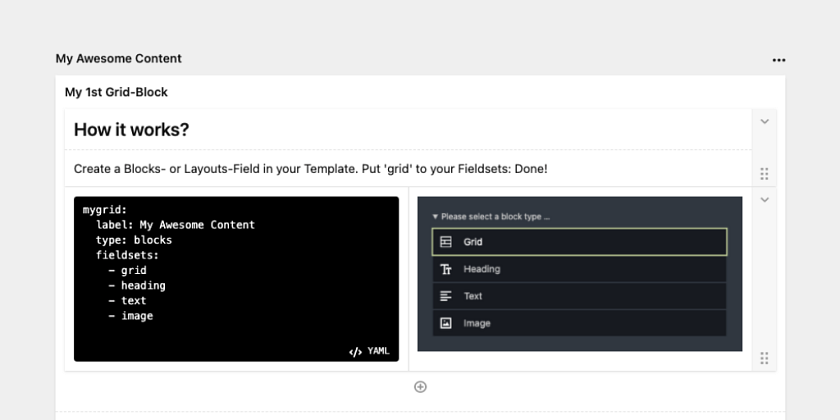Add a new row with plus icon
This screenshot has width=840, height=420.
tap(421, 387)
